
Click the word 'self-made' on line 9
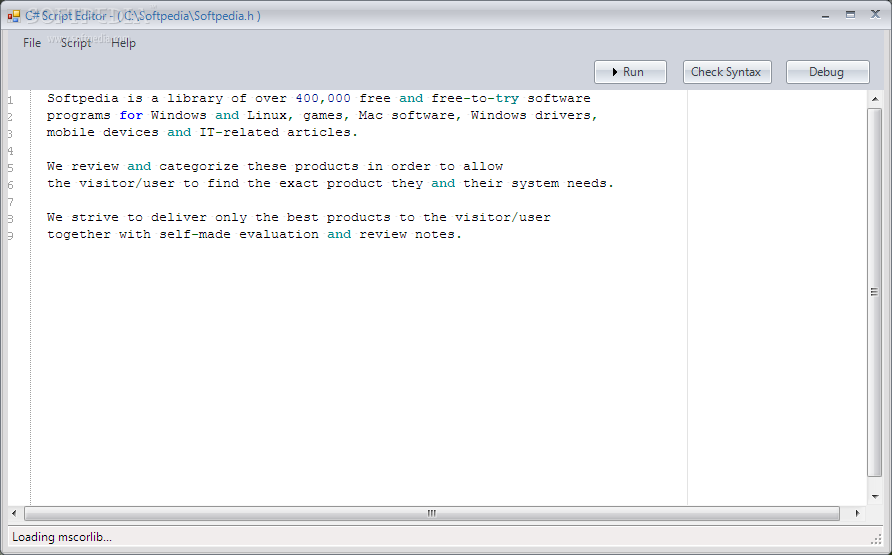(195, 234)
